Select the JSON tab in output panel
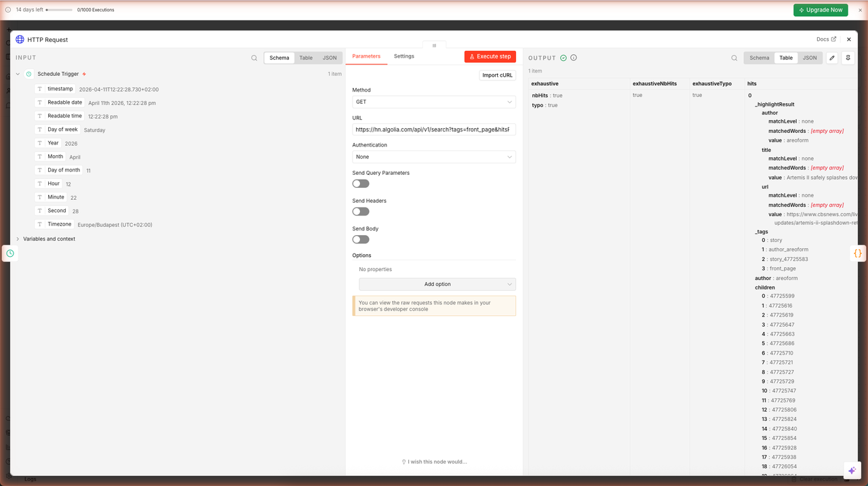Screen dimensions: 868x486 (x=810, y=58)
